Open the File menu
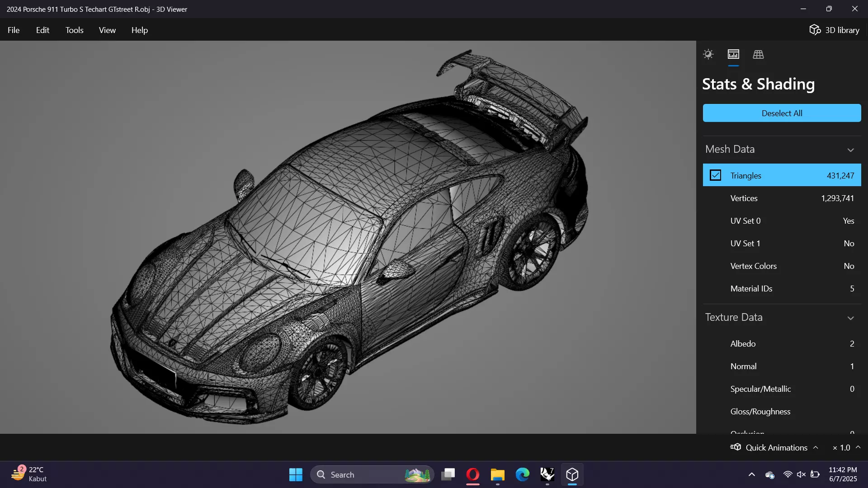This screenshot has width=868, height=488. tap(14, 30)
